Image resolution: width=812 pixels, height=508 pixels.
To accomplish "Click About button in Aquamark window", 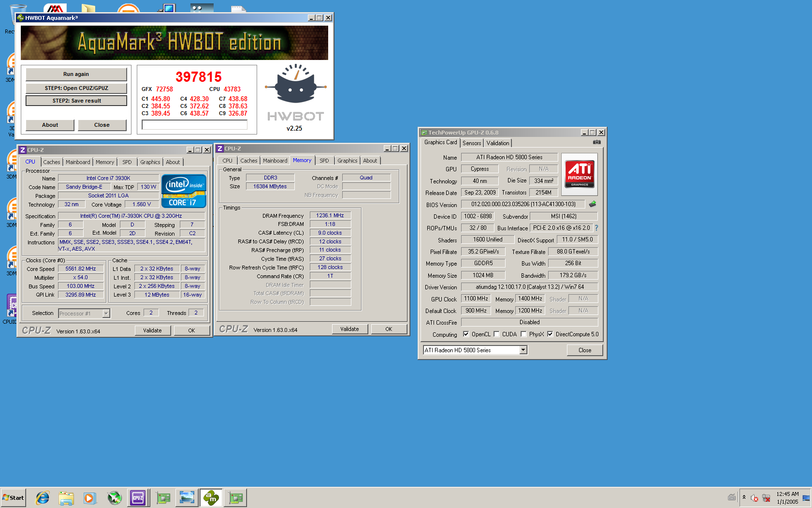I will [50, 125].
